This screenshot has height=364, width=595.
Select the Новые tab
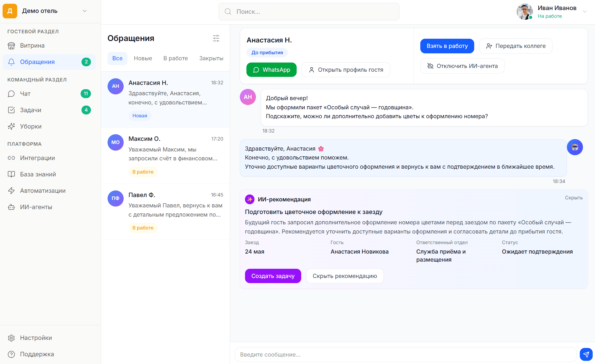[x=143, y=59]
